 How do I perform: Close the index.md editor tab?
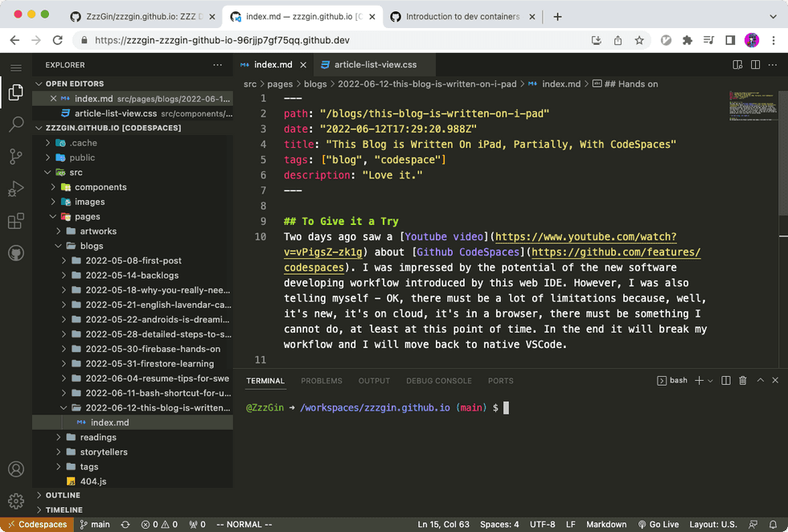click(x=303, y=65)
